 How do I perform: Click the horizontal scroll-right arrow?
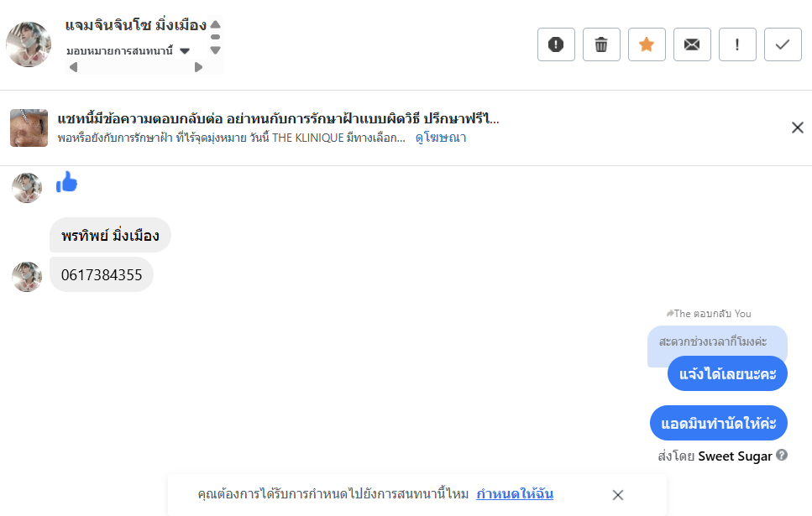pos(198,67)
